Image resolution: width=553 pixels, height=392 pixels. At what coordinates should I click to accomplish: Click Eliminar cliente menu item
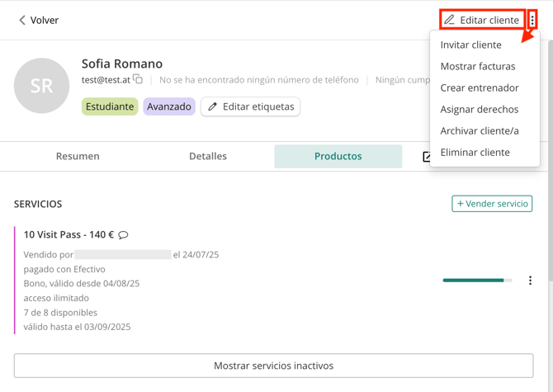475,152
